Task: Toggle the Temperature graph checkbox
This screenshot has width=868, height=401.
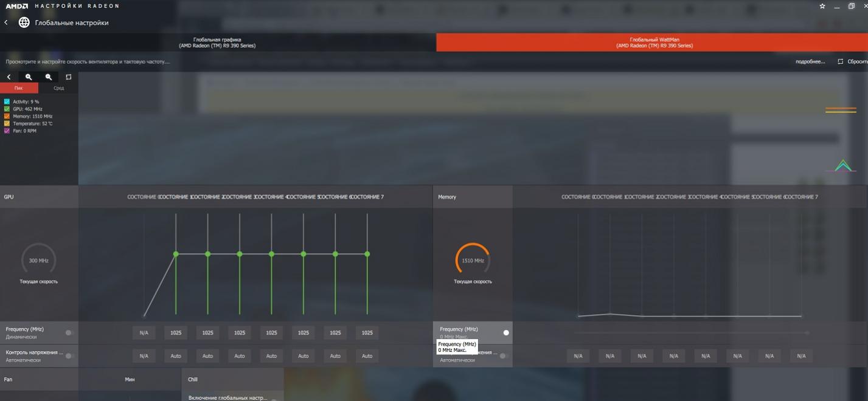Action: (7, 123)
